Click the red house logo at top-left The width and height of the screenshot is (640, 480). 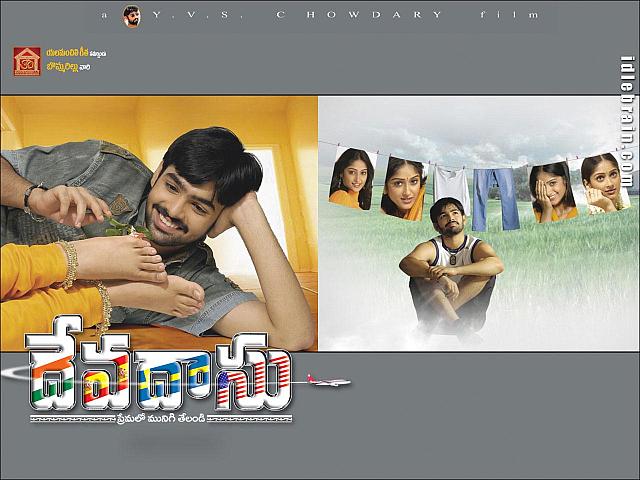(27, 61)
